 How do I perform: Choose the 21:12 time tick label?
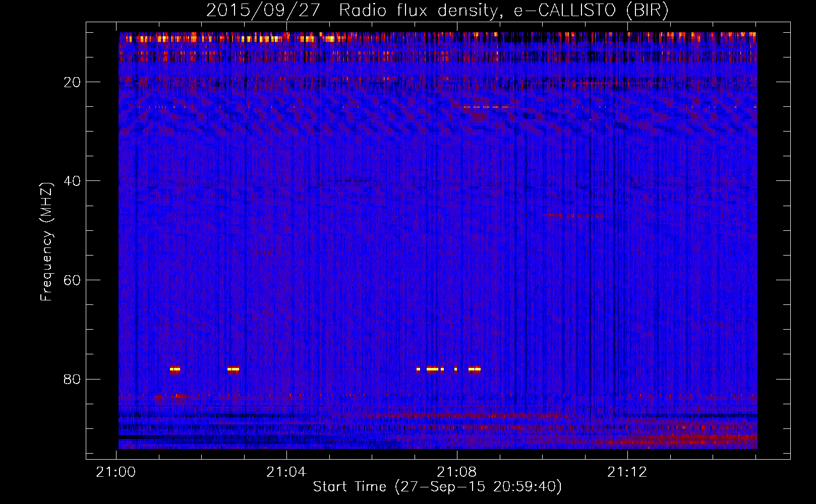[627, 472]
